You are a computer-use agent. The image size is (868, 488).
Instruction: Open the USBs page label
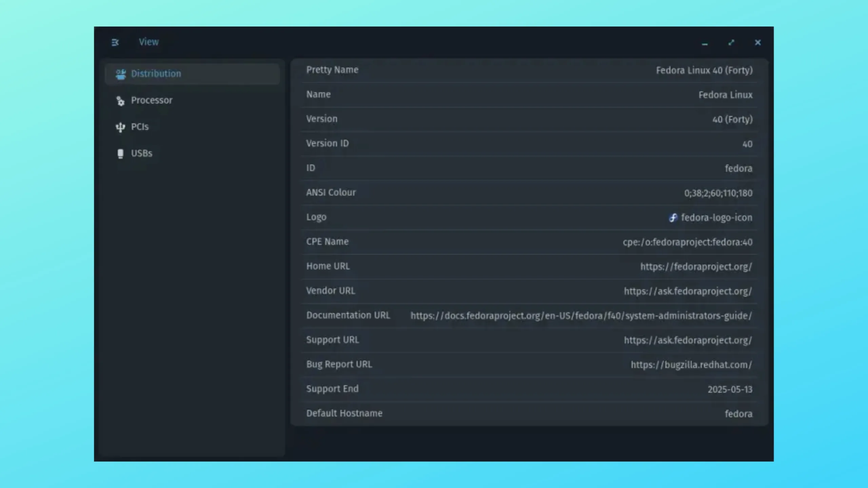[141, 153]
